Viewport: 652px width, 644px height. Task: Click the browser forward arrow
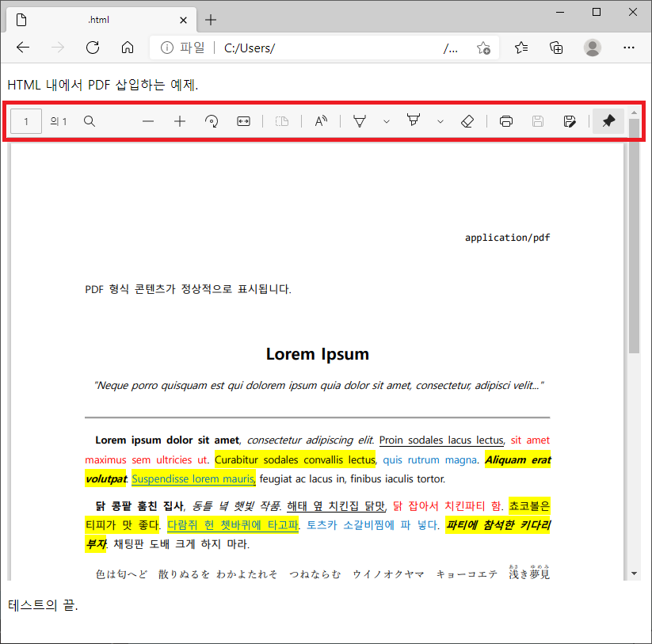(x=58, y=48)
